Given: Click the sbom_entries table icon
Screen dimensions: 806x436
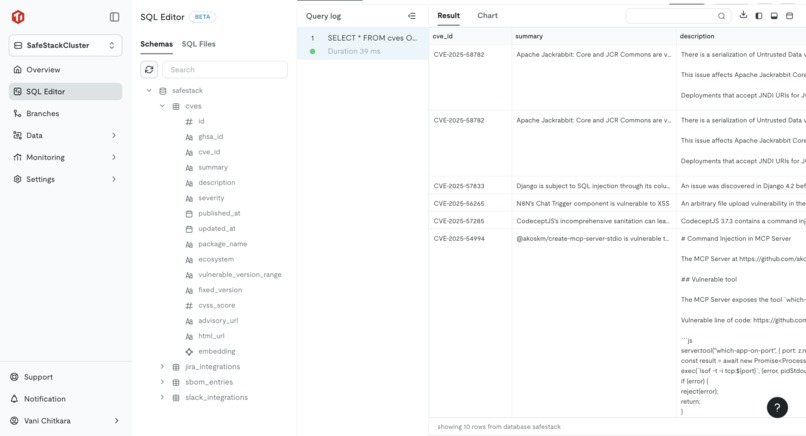Looking at the screenshot, I should pyautogui.click(x=176, y=383).
